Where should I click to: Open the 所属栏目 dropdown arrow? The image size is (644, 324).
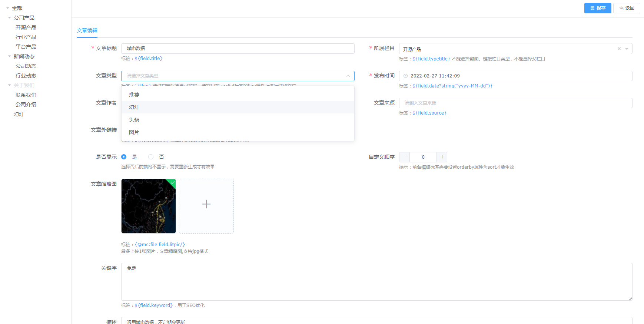tap(627, 49)
